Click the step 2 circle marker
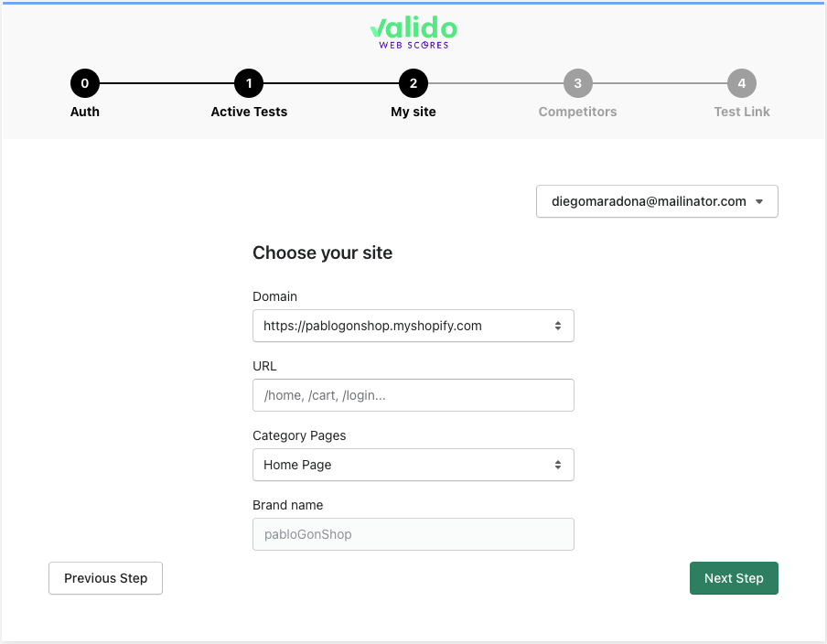The image size is (827, 644). tap(413, 84)
